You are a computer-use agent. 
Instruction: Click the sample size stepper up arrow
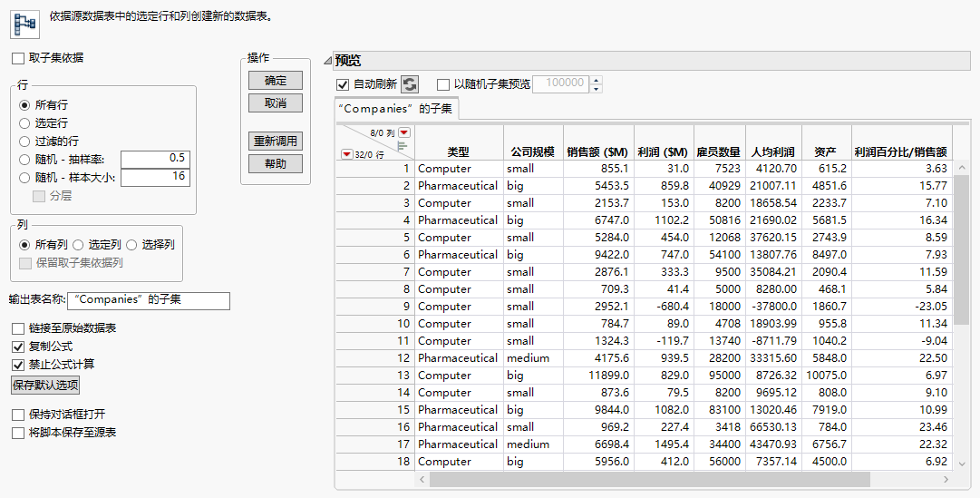(596, 80)
